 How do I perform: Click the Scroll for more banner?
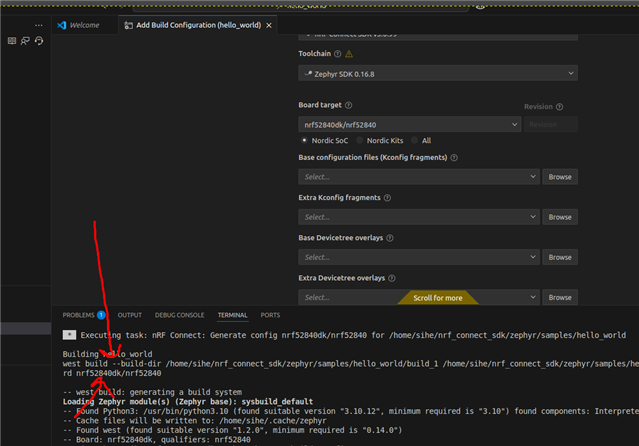pos(438,298)
